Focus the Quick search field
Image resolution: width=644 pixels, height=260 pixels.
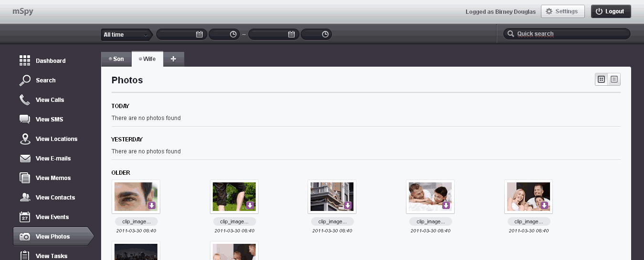(x=567, y=34)
